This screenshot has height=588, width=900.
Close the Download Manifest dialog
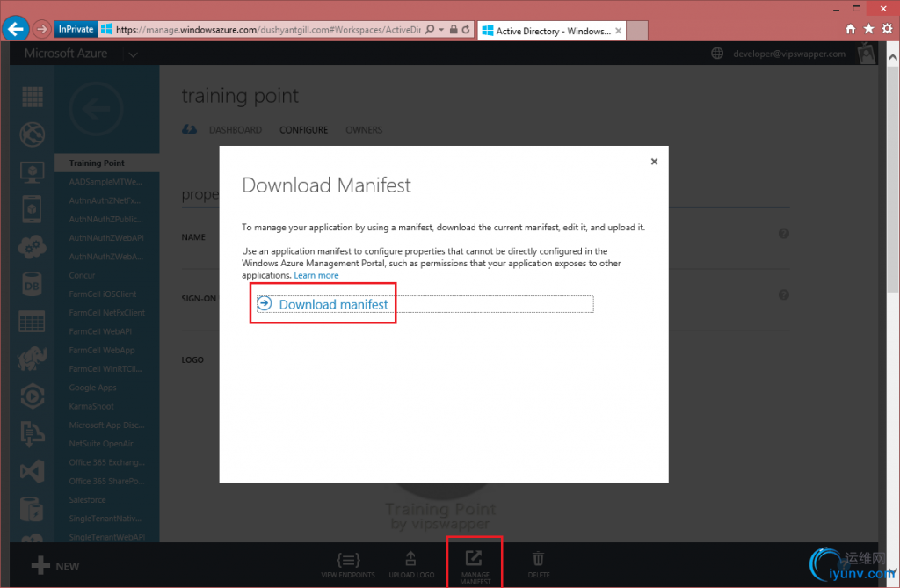tap(654, 162)
